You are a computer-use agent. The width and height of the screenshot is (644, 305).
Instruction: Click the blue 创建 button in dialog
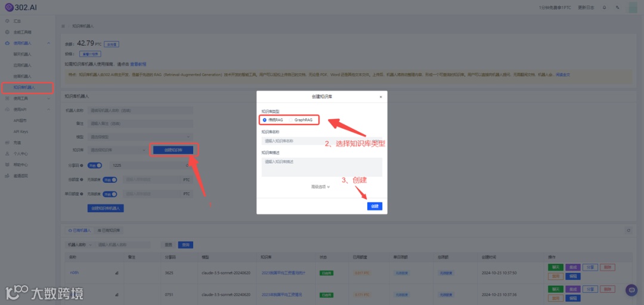pos(374,206)
